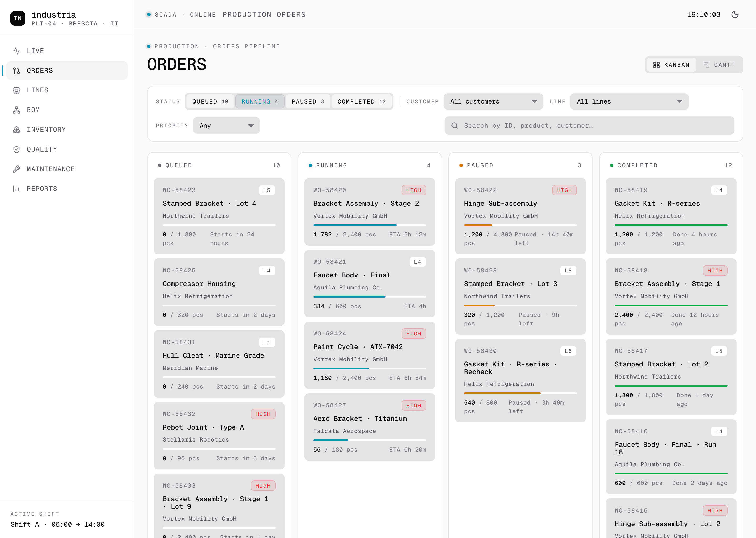Click the Shift A 06:00 → 14:00 text
Screen dimensions: 756x538
click(x=57, y=524)
